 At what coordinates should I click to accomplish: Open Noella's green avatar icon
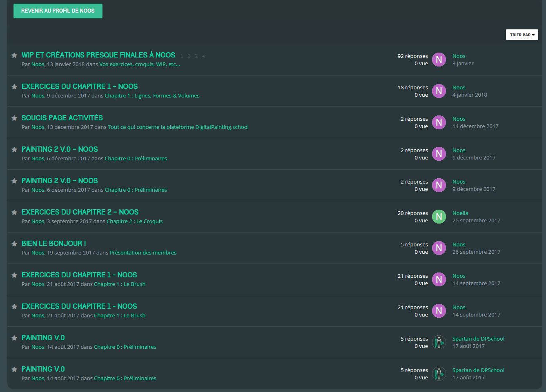point(439,217)
